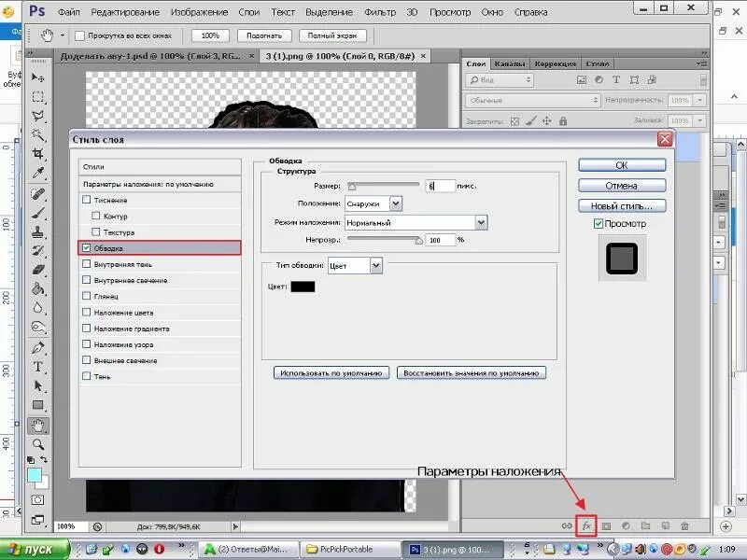747x560 pixels.
Task: Uncheck the Обводка checkbox
Action: pyautogui.click(x=86, y=247)
